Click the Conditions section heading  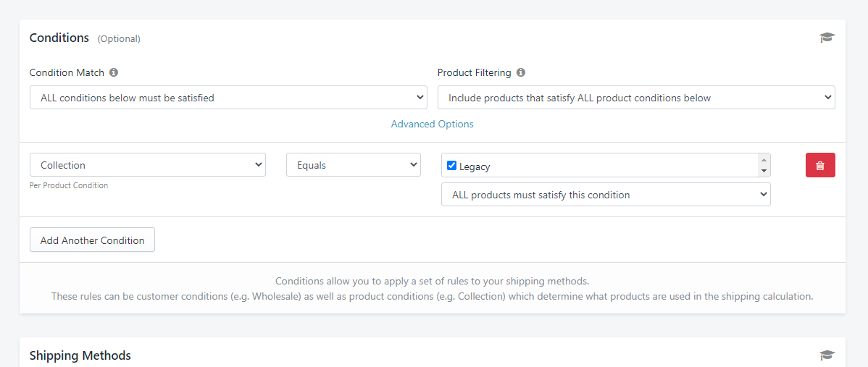tap(59, 38)
